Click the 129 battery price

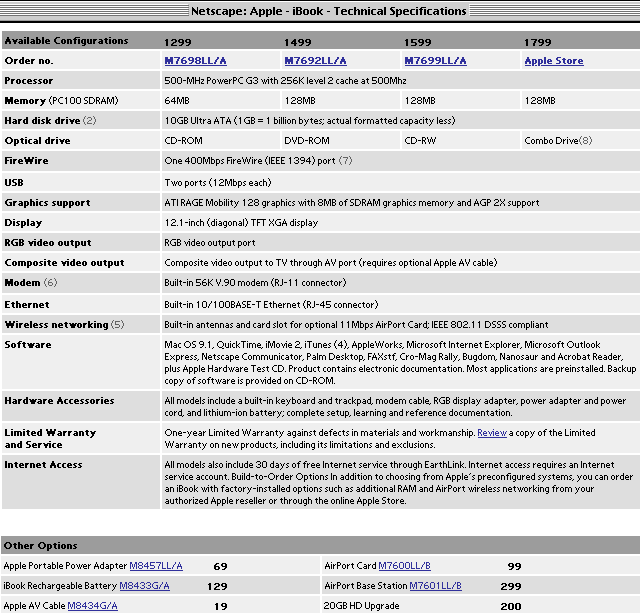click(217, 586)
